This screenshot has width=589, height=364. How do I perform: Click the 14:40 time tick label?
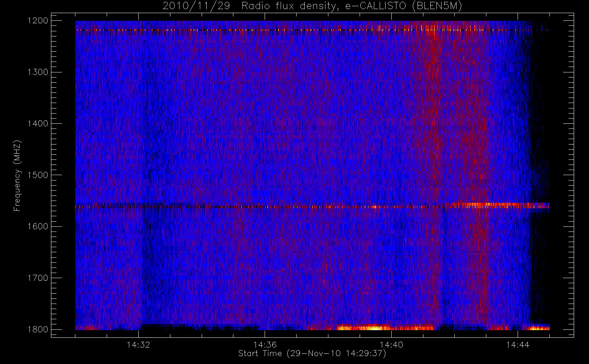[x=391, y=345]
